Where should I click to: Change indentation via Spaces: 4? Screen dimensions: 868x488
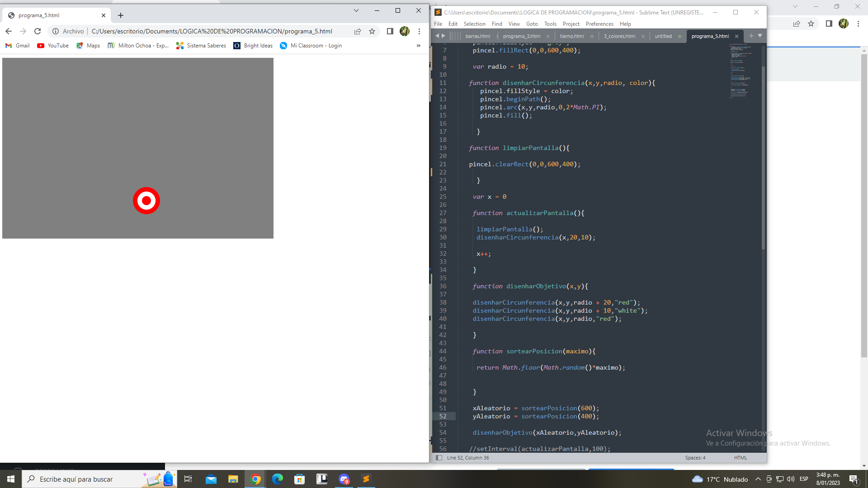pos(695,458)
